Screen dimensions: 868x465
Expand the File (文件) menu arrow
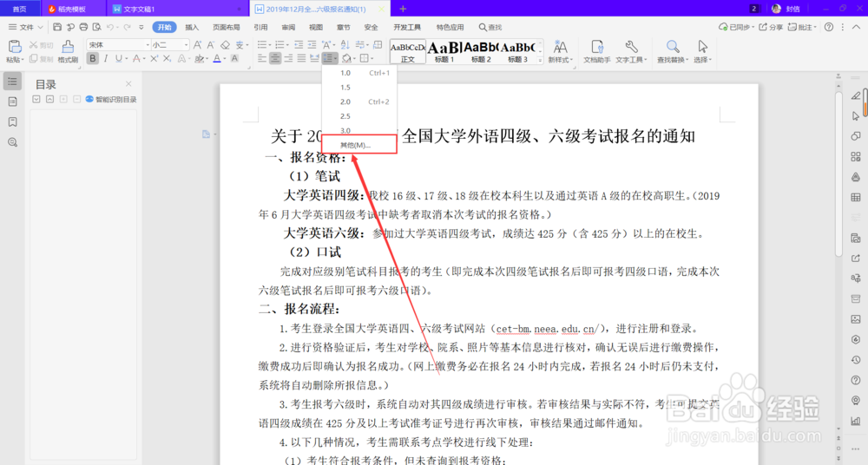pos(40,27)
